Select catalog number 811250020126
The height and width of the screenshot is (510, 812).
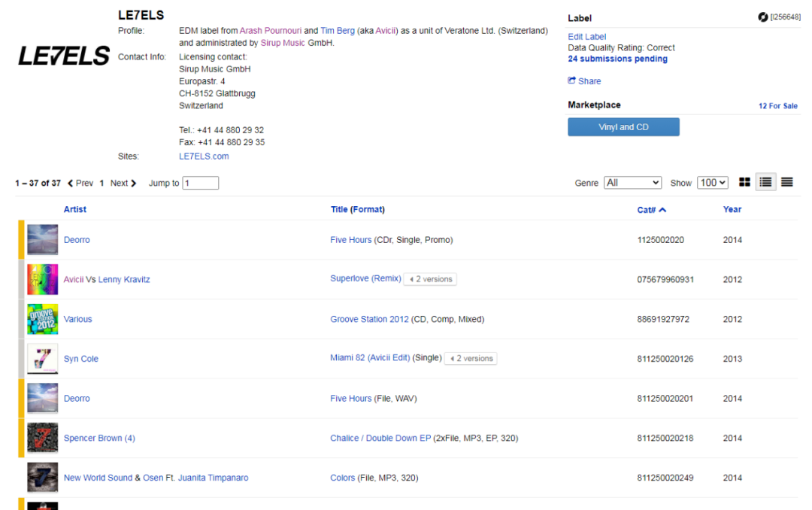pos(665,359)
